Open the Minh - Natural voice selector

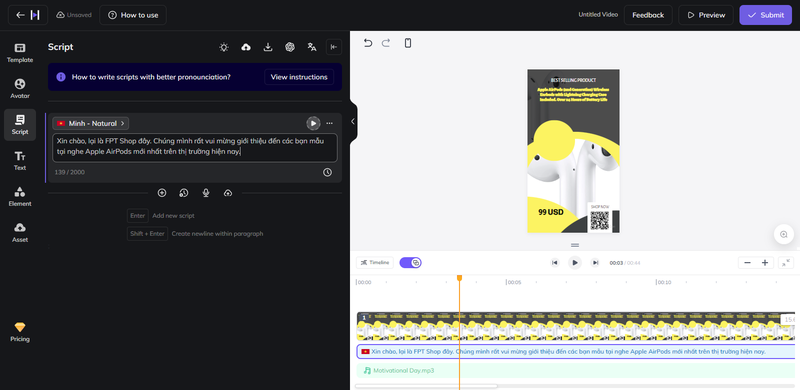click(x=91, y=123)
